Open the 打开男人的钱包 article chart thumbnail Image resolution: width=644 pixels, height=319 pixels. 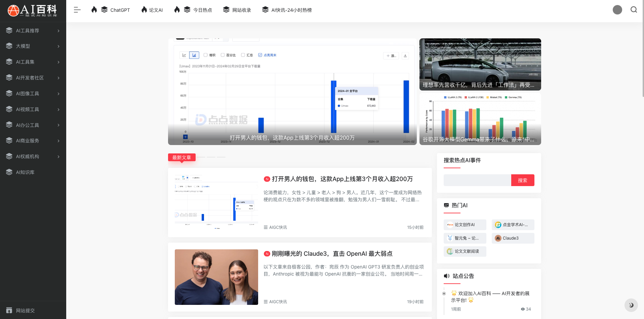pos(216,203)
